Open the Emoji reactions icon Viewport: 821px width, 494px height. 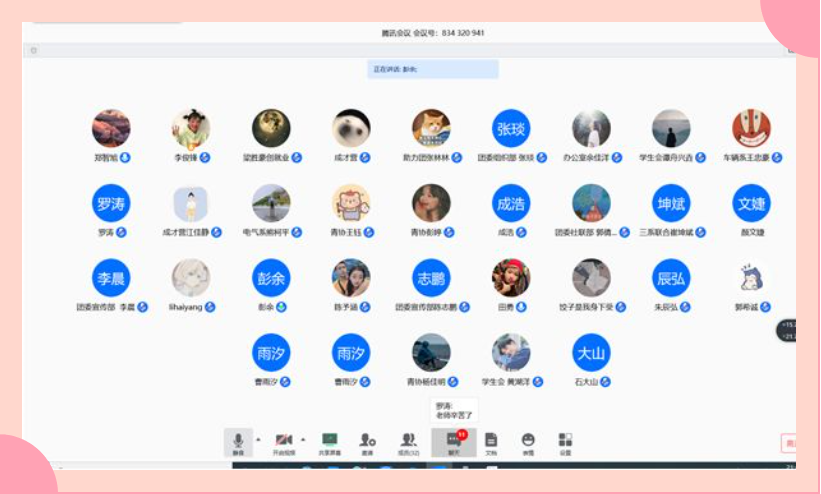(x=528, y=441)
